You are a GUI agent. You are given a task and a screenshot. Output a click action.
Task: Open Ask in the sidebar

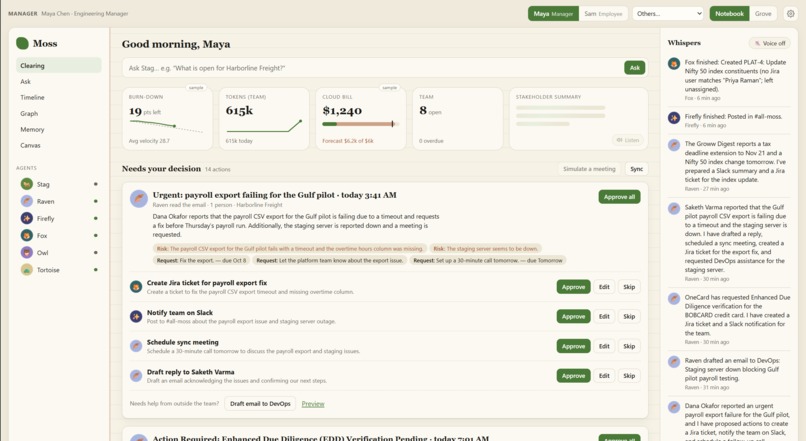pyautogui.click(x=59, y=81)
